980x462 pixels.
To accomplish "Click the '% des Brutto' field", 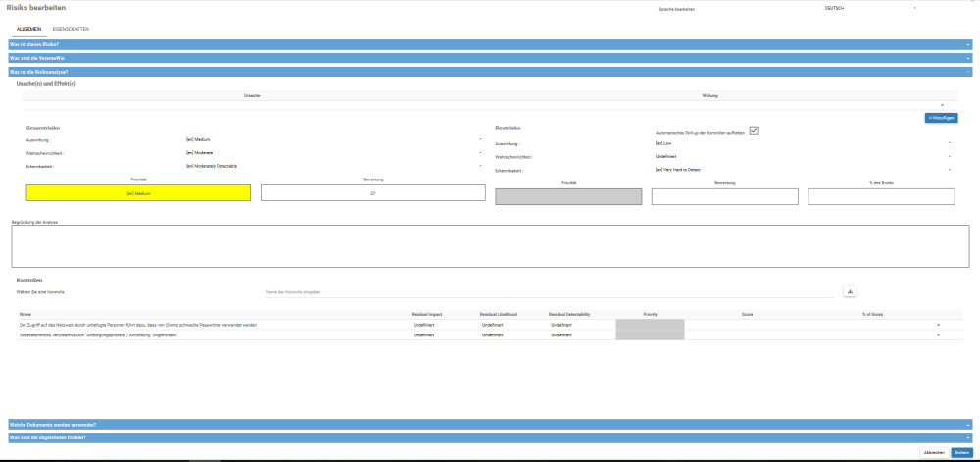I will [x=881, y=197].
